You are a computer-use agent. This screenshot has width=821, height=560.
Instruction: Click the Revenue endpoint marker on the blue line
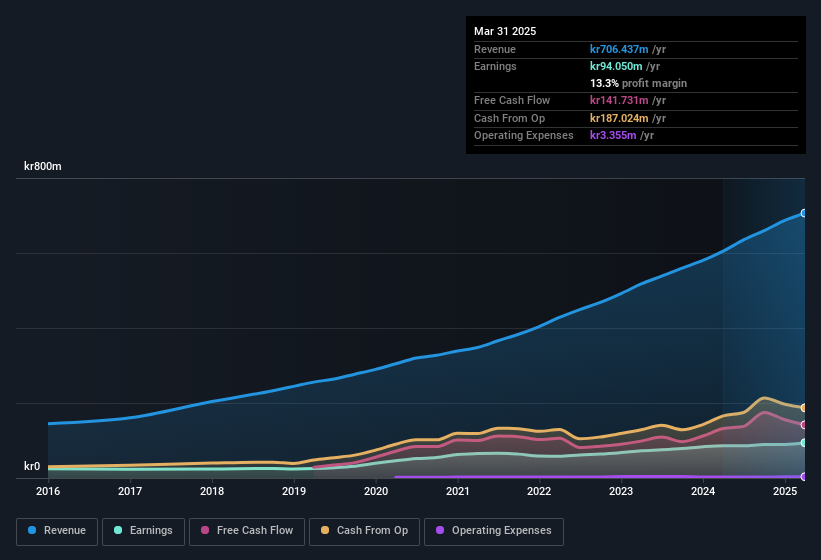(x=804, y=214)
